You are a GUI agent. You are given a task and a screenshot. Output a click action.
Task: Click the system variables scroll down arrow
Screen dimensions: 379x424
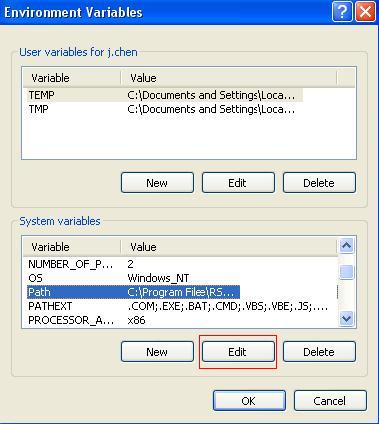coord(346,319)
